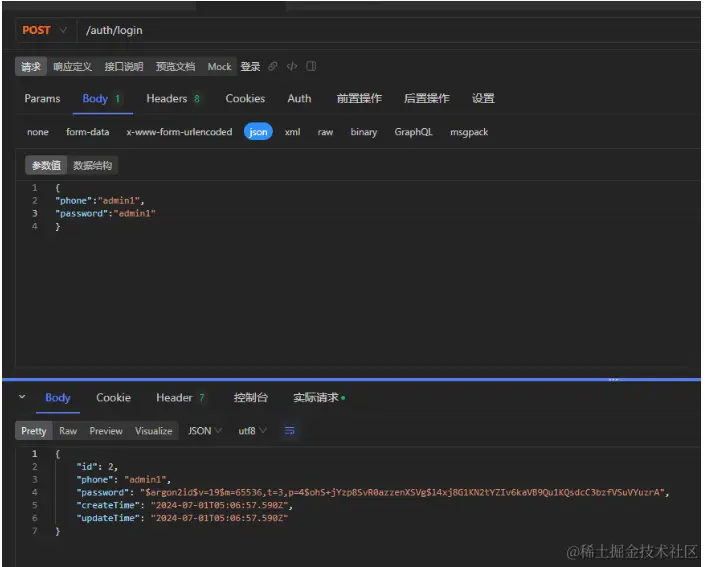Choose the msgpack body type
The width and height of the screenshot is (705, 567).
469,132
